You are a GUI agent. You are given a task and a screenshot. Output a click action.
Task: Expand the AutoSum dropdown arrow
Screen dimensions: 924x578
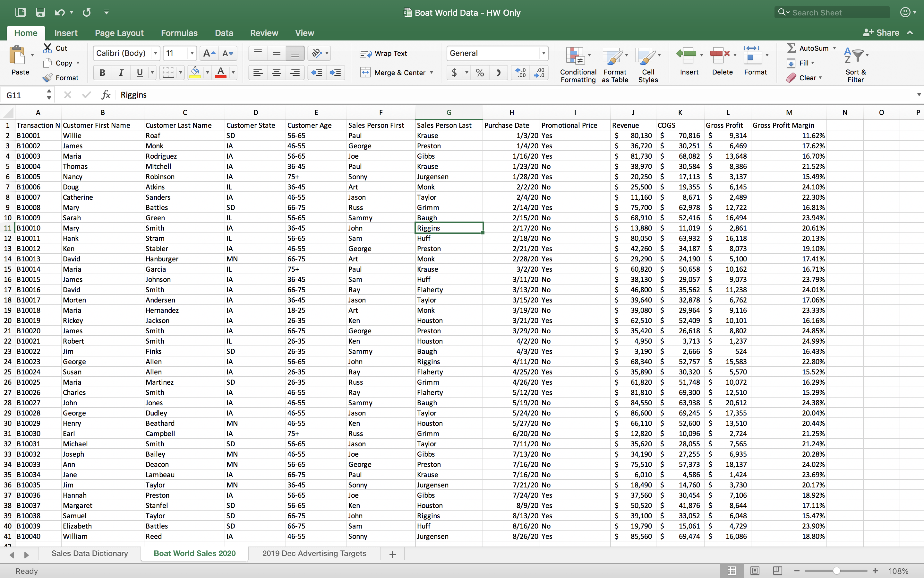click(835, 48)
